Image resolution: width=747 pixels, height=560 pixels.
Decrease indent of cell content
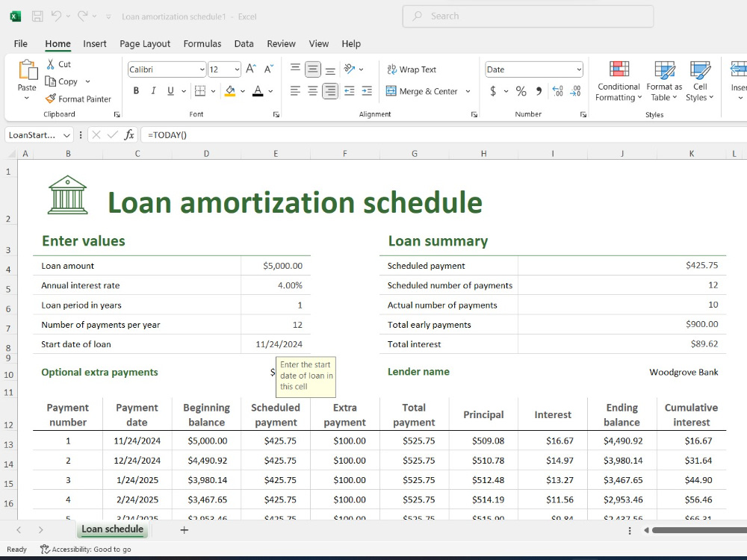point(349,91)
